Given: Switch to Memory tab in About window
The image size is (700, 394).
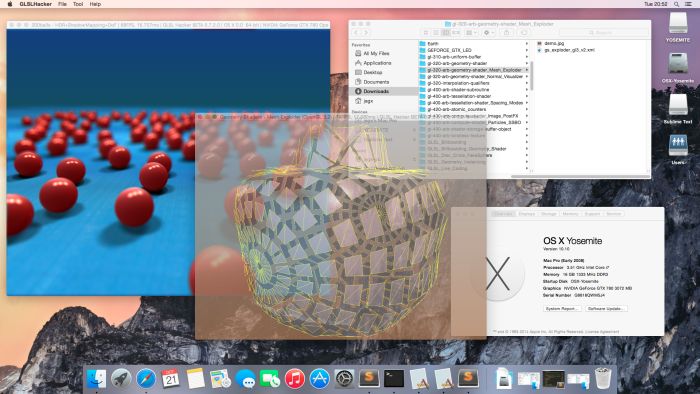Looking at the screenshot, I should [570, 214].
